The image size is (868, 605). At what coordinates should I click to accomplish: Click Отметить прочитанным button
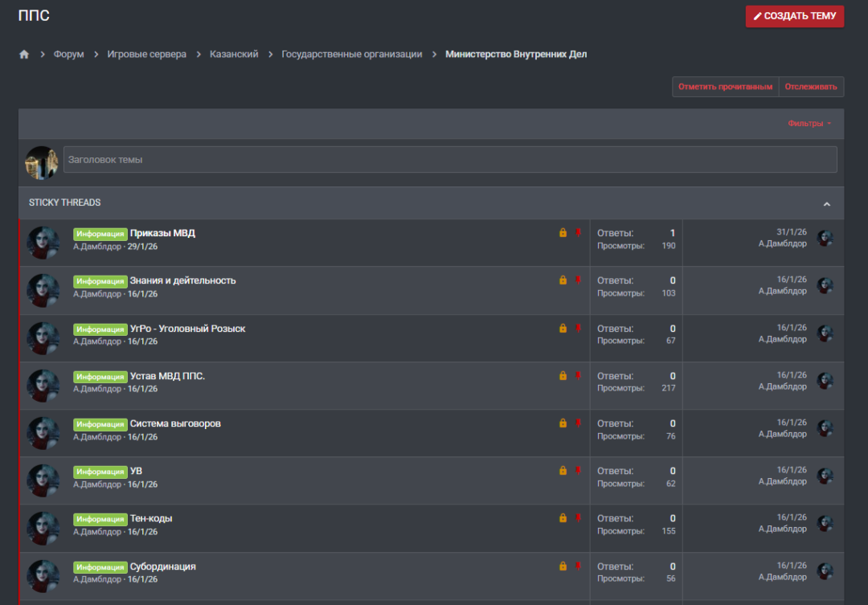[725, 87]
